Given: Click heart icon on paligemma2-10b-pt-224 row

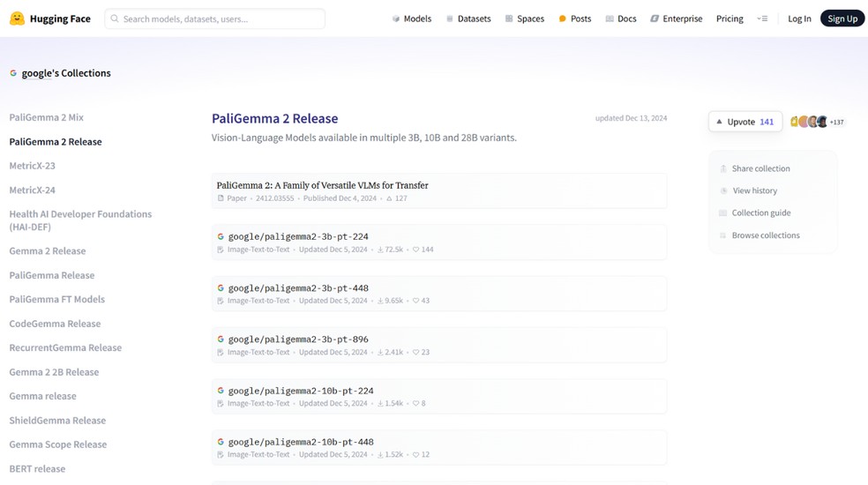Looking at the screenshot, I should [x=415, y=404].
